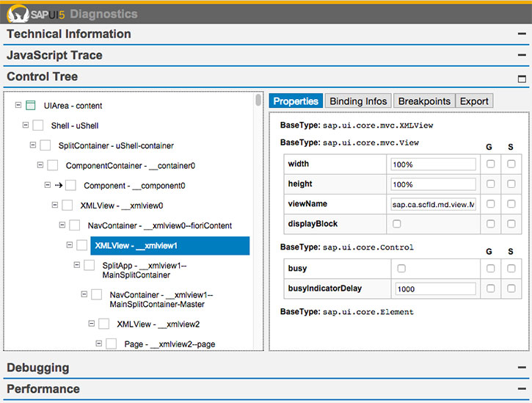Click the viewName value input field
The height and width of the screenshot is (403, 532).
point(433,204)
